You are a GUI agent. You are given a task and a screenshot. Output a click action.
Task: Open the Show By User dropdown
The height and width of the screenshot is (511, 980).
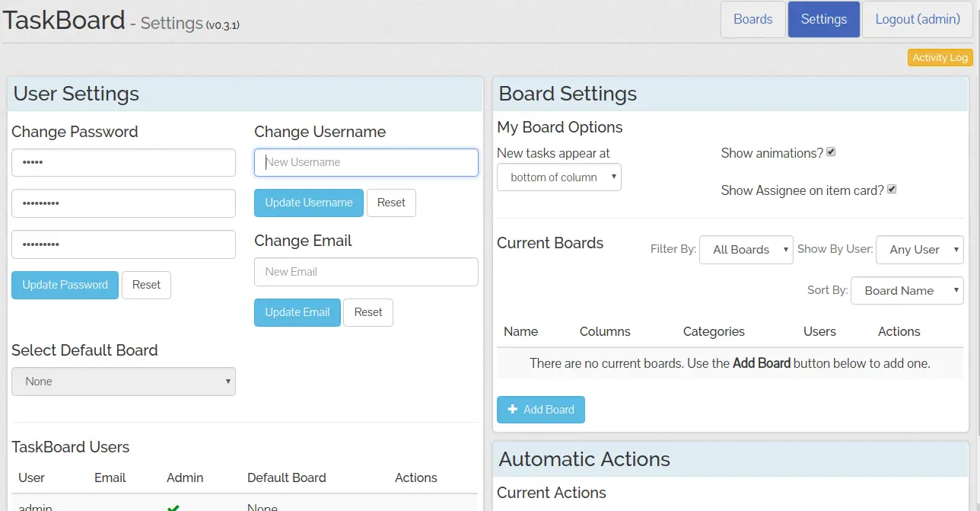(x=920, y=250)
